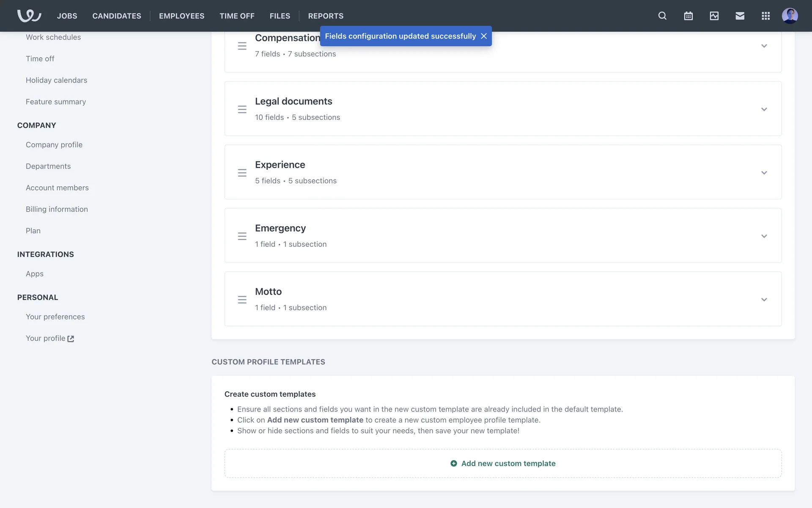Expand the Compensation section chevron
Viewport: 812px width, 508px height.
click(764, 46)
